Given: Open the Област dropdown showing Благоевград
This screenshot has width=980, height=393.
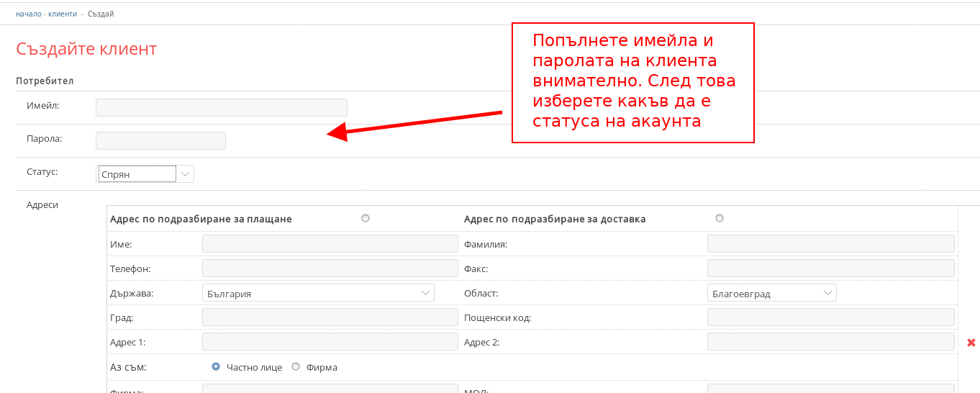Looking at the screenshot, I should [771, 293].
